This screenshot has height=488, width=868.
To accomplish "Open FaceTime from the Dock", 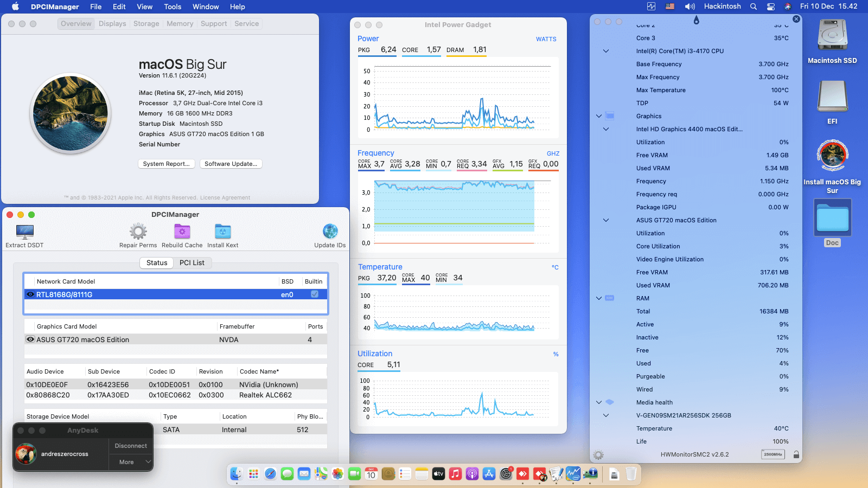I will (x=354, y=474).
